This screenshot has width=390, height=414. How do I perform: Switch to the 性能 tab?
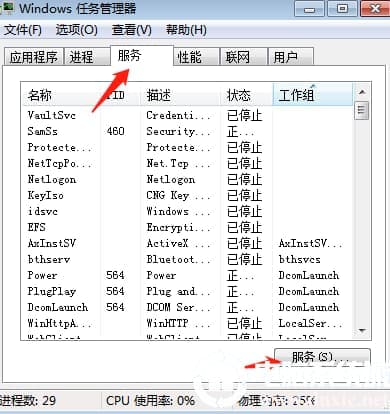[x=196, y=57]
